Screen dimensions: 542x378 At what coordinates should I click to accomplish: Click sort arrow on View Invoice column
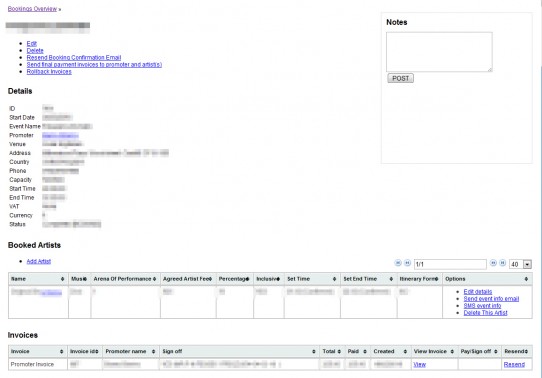[x=452, y=351]
